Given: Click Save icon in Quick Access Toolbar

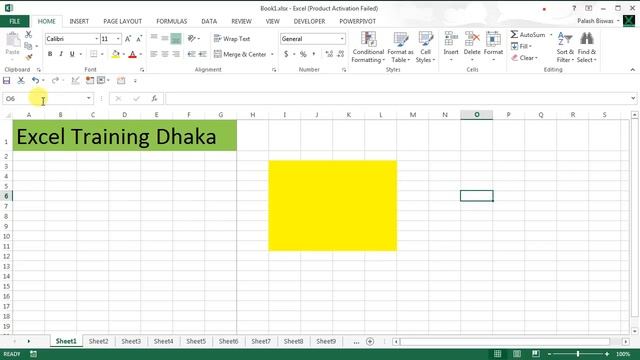Looking at the screenshot, I should click(7, 80).
